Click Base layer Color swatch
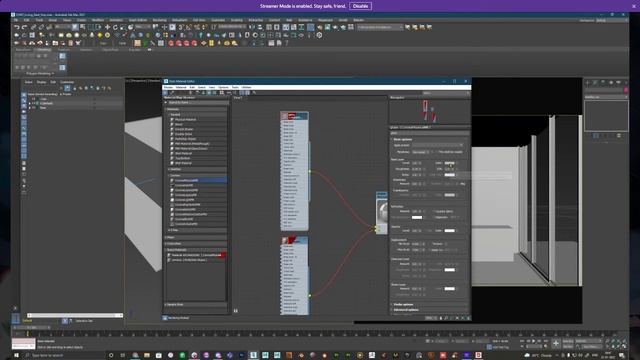Image resolution: width=640 pixels, height=360 pixels. click(x=449, y=163)
